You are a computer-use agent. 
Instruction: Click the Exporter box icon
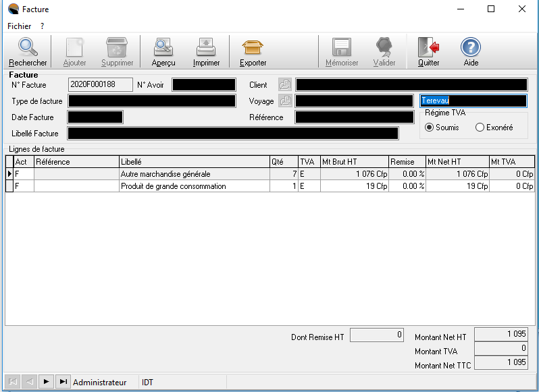click(x=253, y=47)
